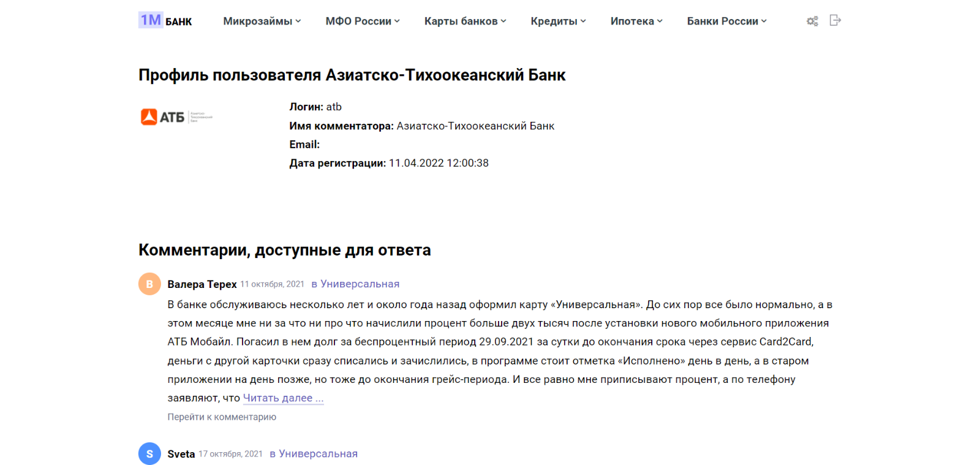Viewport: 980px width, 465px height.
Task: Click the АТБ bank logo image
Action: (x=176, y=116)
